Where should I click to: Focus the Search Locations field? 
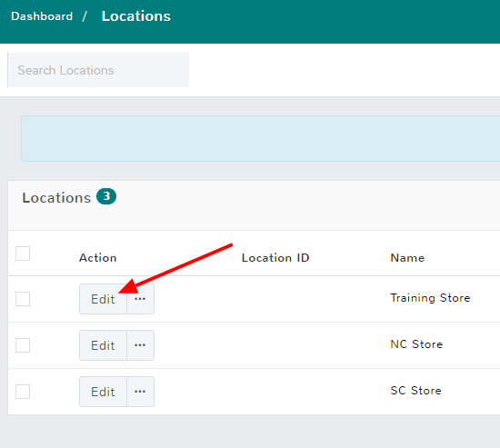(x=98, y=70)
